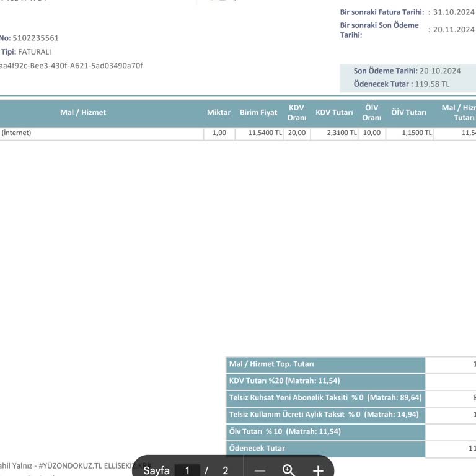Screen dimensions: 476x476
Task: Select the Birim Fiyat column header
Action: [x=258, y=112]
